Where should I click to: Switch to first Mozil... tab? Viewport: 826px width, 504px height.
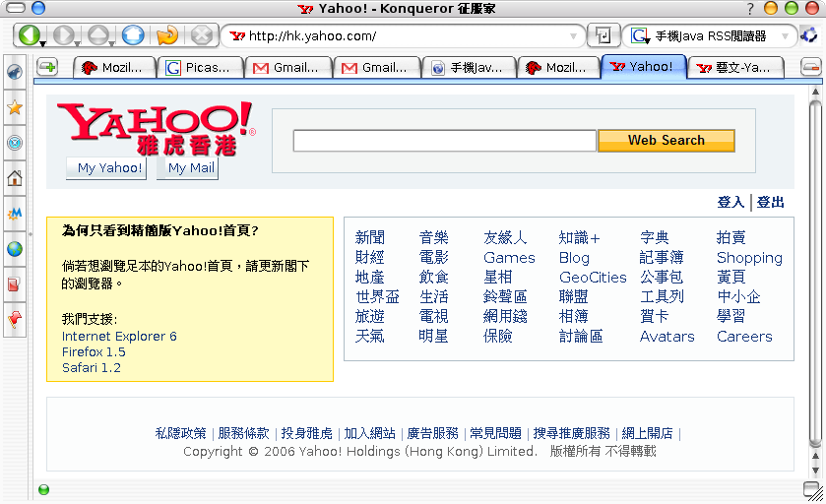coord(115,67)
